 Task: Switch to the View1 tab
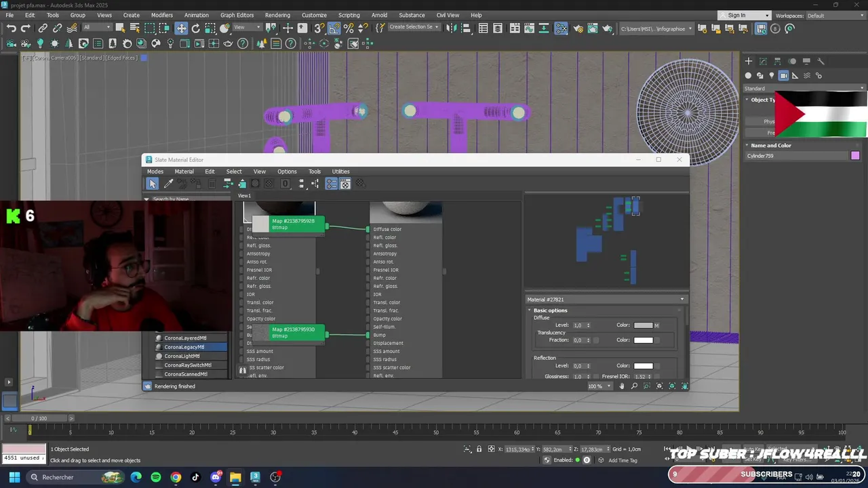point(244,196)
